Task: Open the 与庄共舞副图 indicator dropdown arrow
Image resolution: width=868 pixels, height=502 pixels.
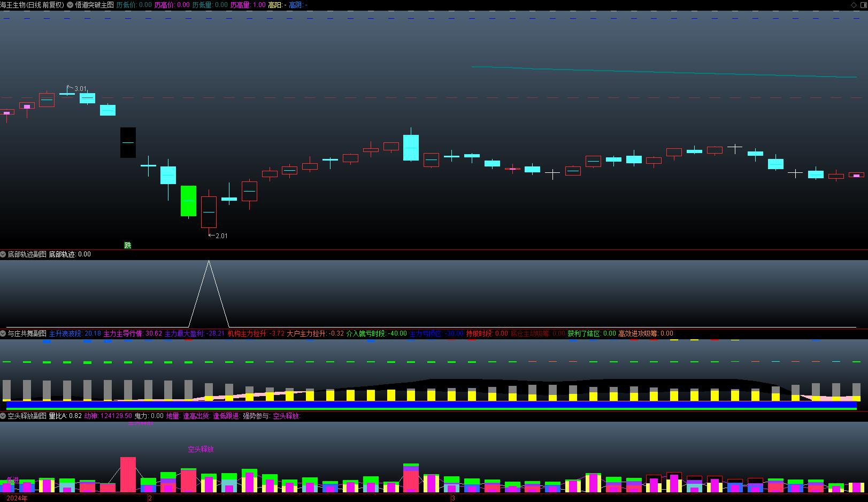Action: [3, 333]
